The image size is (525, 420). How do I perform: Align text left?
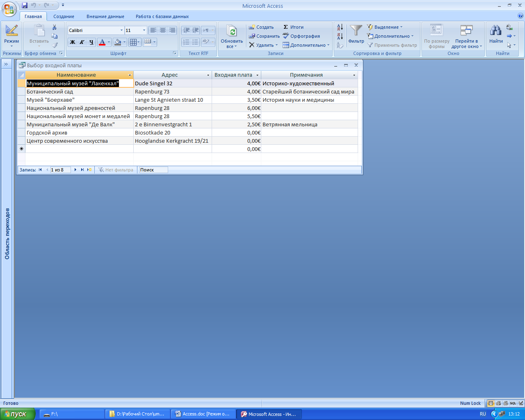click(x=153, y=30)
